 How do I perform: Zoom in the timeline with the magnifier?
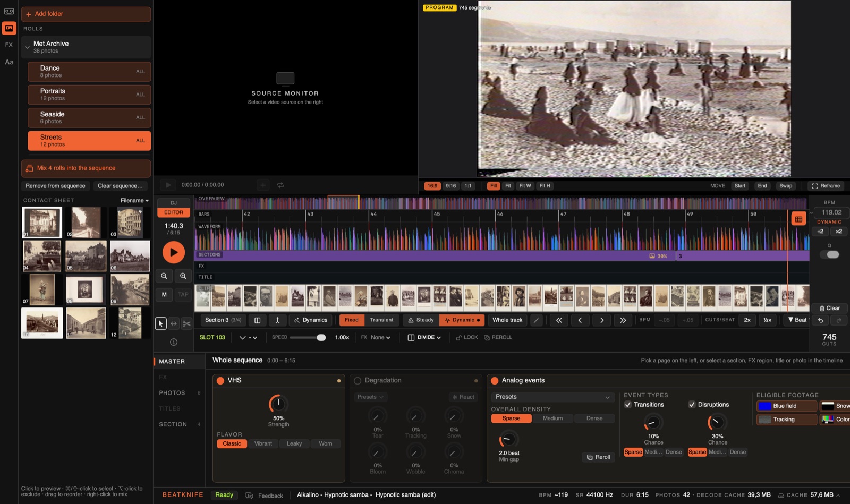183,276
